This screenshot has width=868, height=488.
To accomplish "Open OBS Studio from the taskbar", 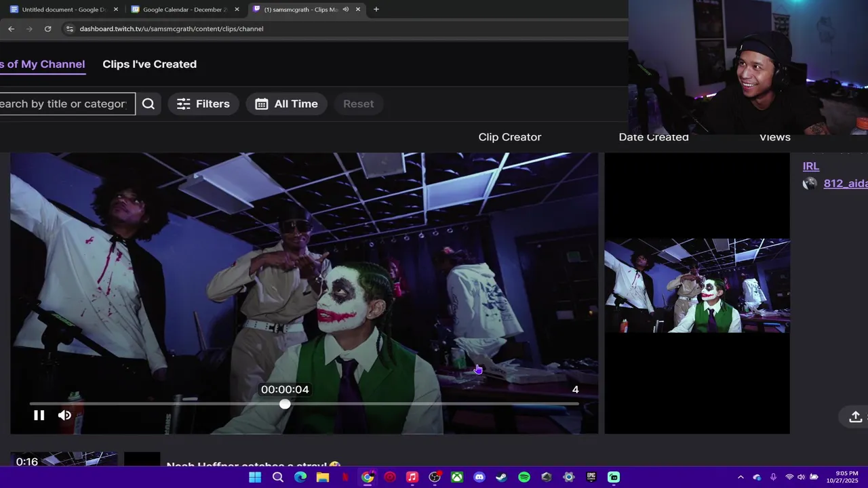I will (434, 477).
